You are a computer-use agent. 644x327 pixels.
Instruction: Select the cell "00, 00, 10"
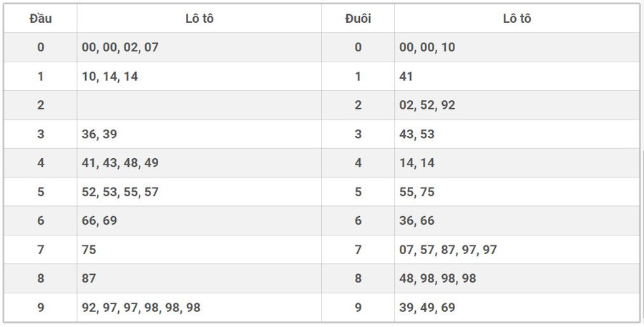(x=427, y=47)
